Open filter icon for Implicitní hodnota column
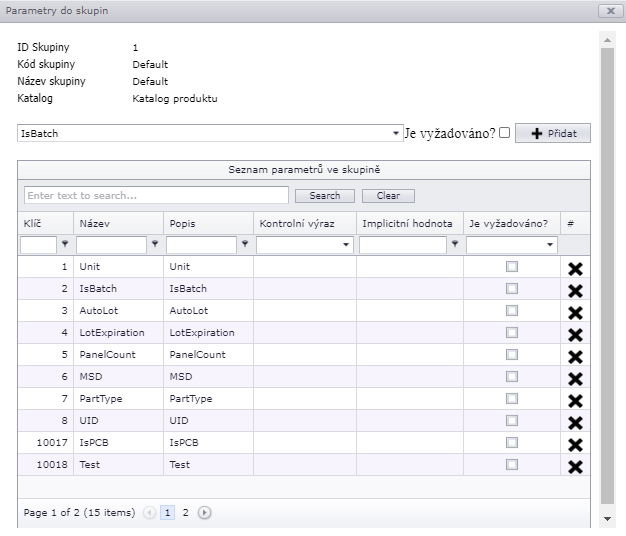Screen dimensions: 626x536 tap(455, 244)
